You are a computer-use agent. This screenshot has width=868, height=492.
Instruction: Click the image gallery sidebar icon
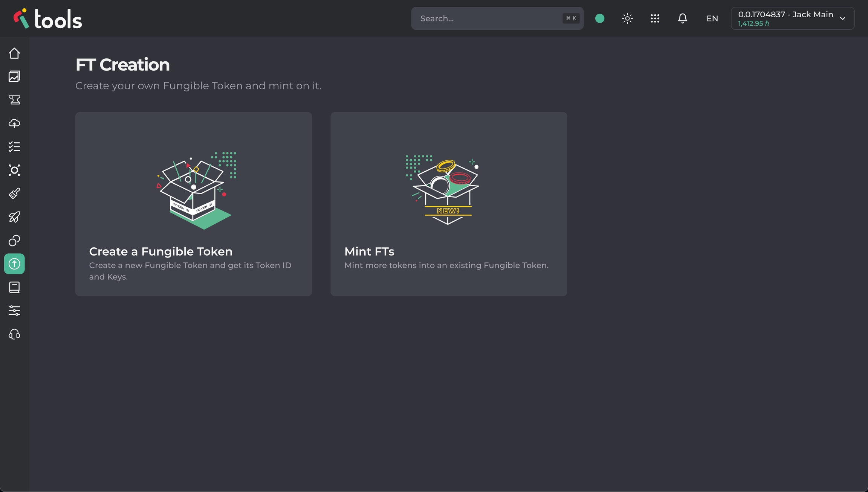pyautogui.click(x=14, y=77)
